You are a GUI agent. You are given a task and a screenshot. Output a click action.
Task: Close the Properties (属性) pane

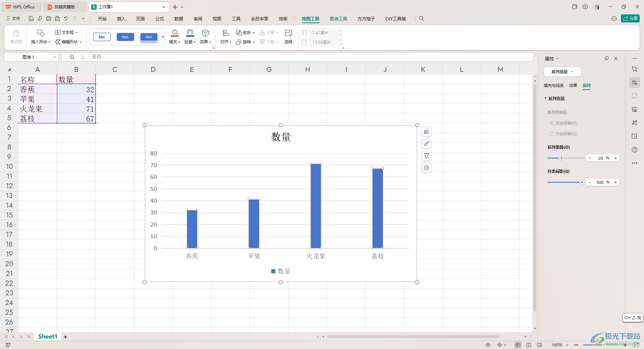616,58
